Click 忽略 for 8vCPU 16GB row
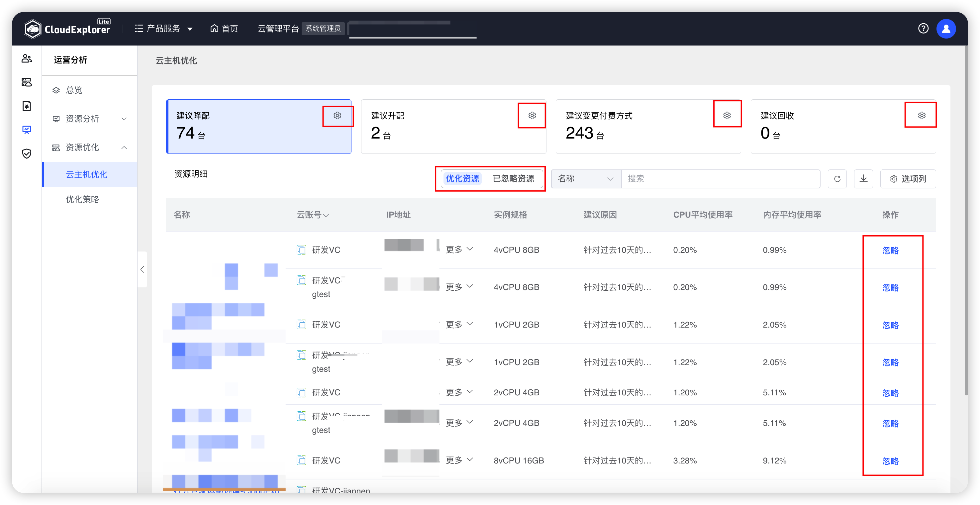The height and width of the screenshot is (505, 980). click(891, 461)
